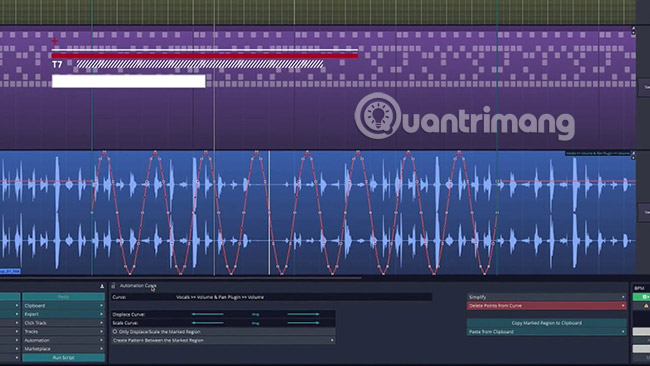Click the white playhead line in the waveform
This screenshot has height=366, width=650.
click(x=269, y=212)
